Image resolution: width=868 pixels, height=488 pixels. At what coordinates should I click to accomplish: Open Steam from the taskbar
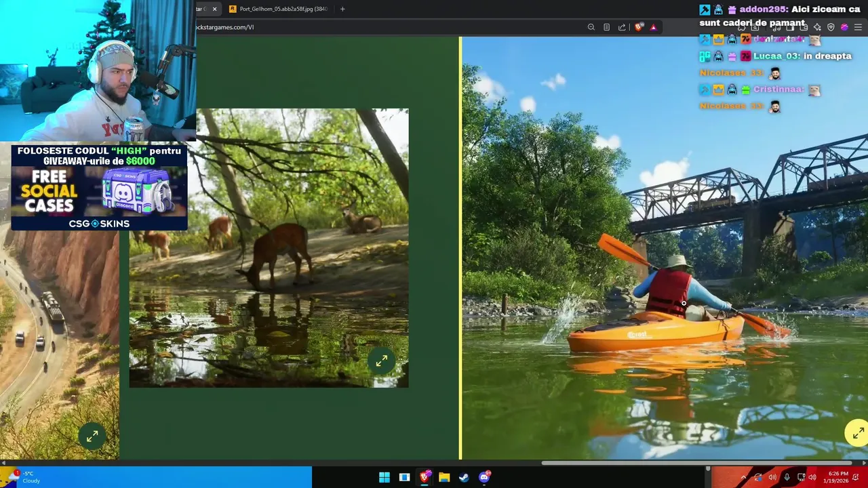click(464, 477)
